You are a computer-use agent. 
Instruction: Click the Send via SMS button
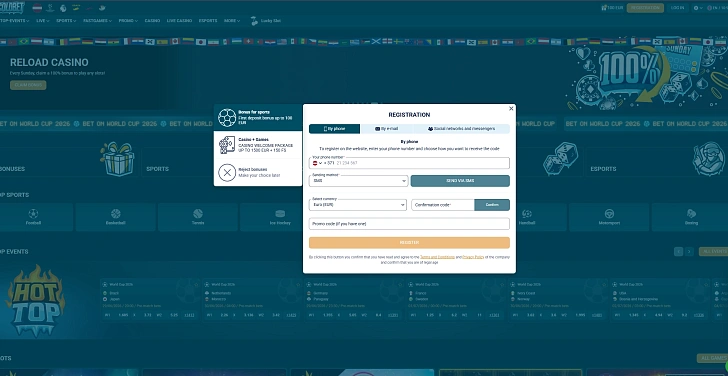pos(460,181)
